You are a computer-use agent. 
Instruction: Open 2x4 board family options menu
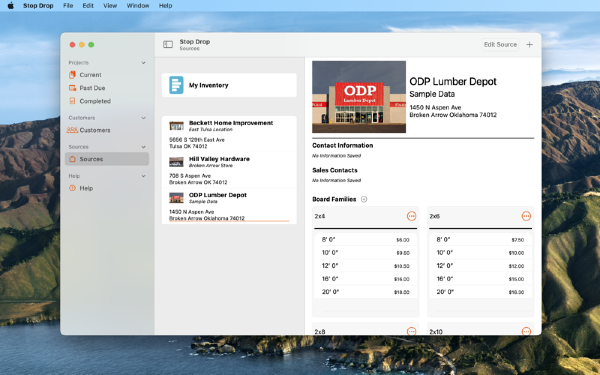411,216
